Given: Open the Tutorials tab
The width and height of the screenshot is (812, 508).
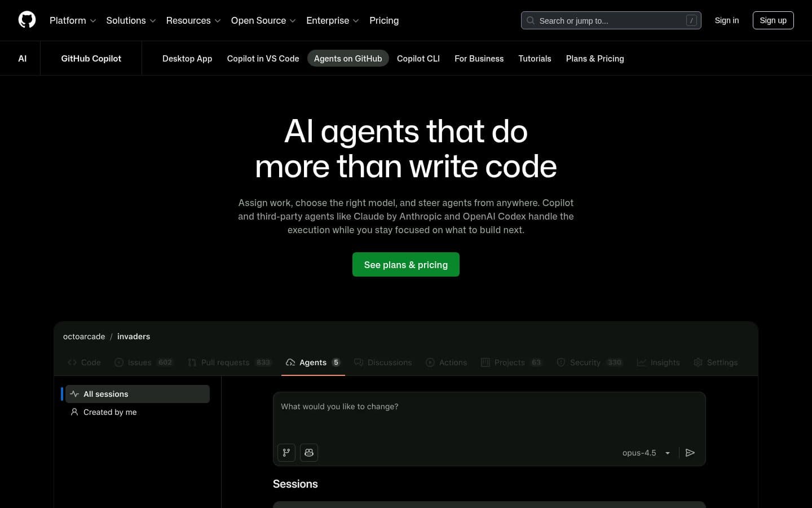Looking at the screenshot, I should click(x=535, y=59).
